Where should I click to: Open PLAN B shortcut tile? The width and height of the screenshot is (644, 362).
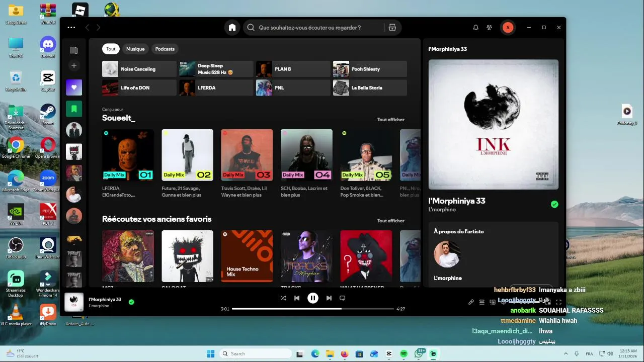[293, 69]
